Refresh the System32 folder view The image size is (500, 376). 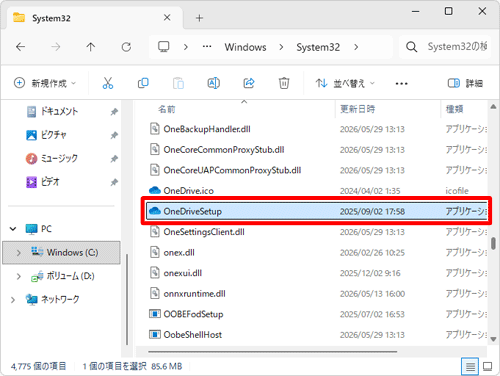(126, 47)
